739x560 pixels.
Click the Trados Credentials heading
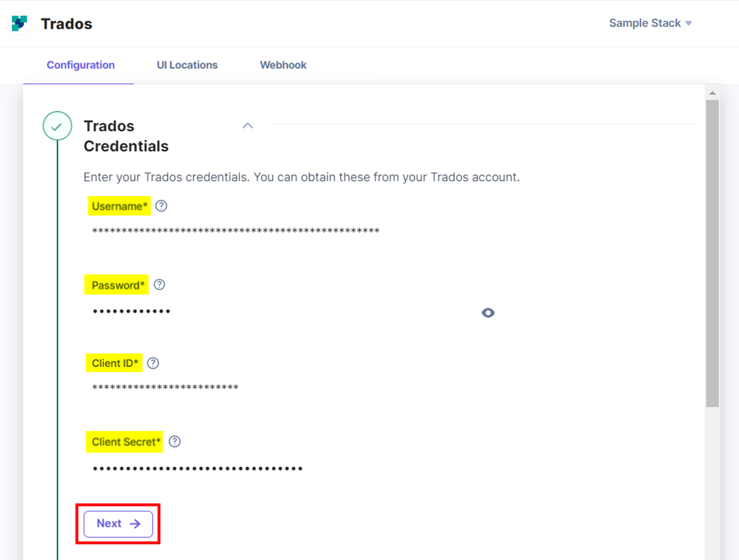pyautogui.click(x=126, y=136)
